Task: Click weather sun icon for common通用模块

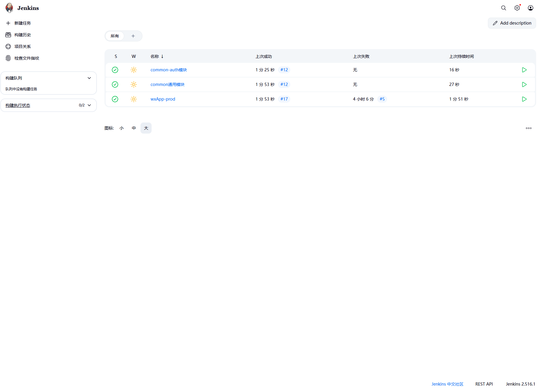Action: click(134, 84)
